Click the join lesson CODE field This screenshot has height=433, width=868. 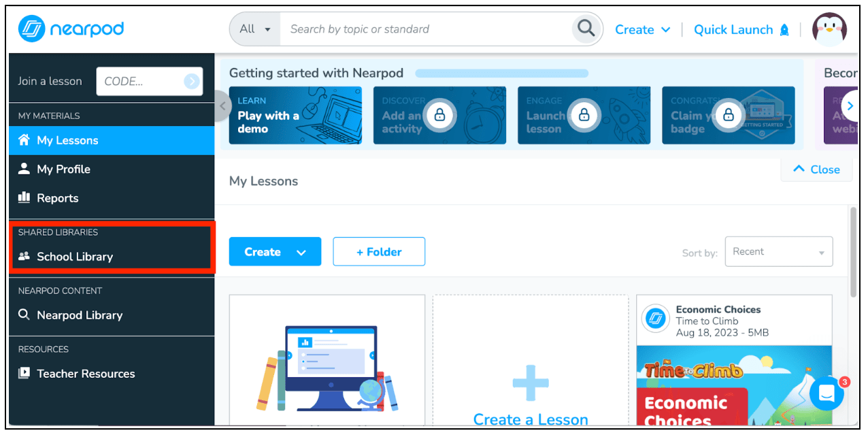149,81
